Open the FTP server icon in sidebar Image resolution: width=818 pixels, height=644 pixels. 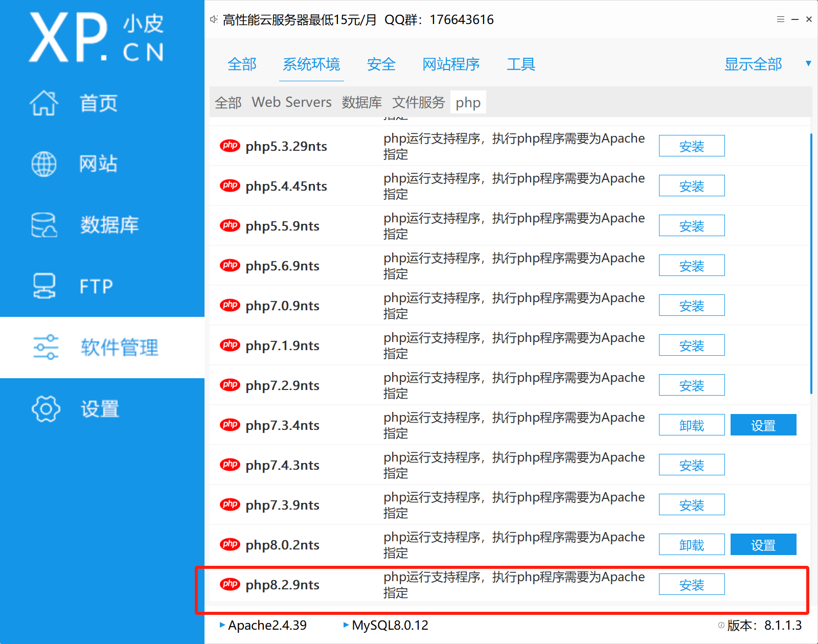click(44, 286)
